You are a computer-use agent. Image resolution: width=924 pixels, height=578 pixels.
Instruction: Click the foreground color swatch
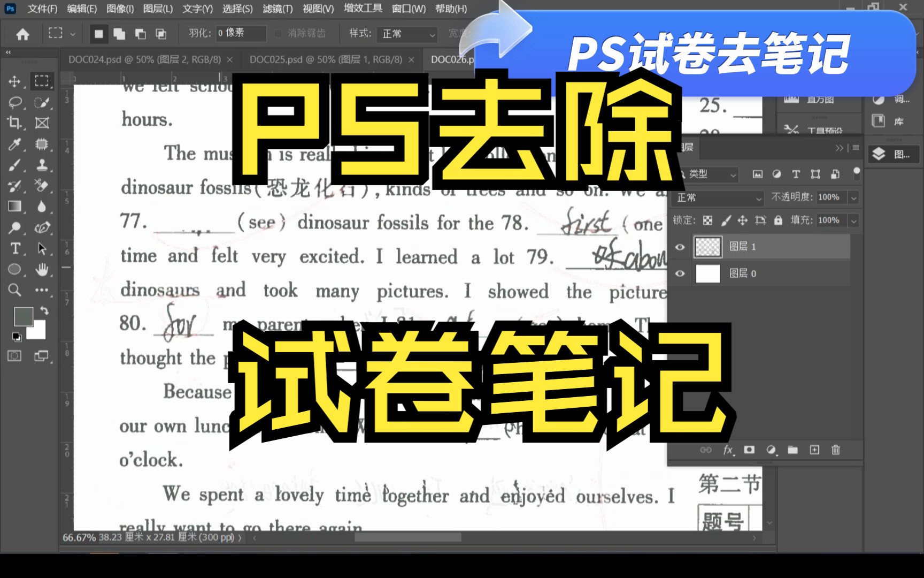[23, 316]
